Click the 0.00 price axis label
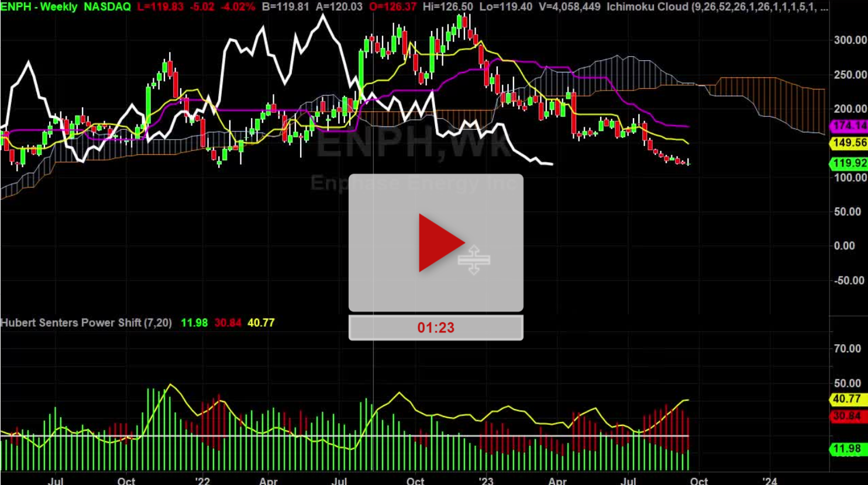Screen dimensions: 868x485 845,245
